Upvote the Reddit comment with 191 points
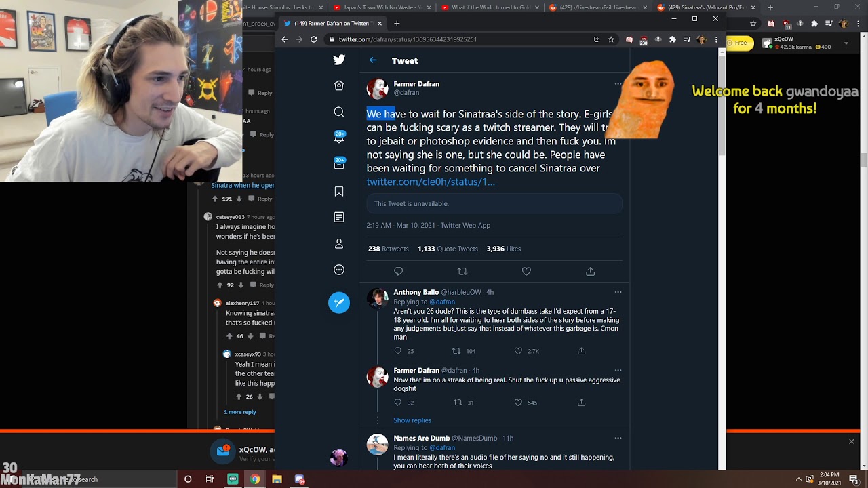The width and height of the screenshot is (868, 488). pos(215,199)
